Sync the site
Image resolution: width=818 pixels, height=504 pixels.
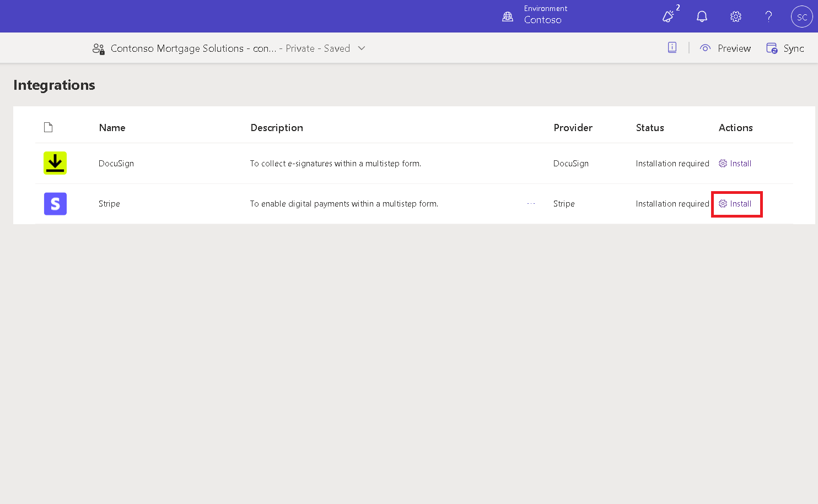pos(785,48)
